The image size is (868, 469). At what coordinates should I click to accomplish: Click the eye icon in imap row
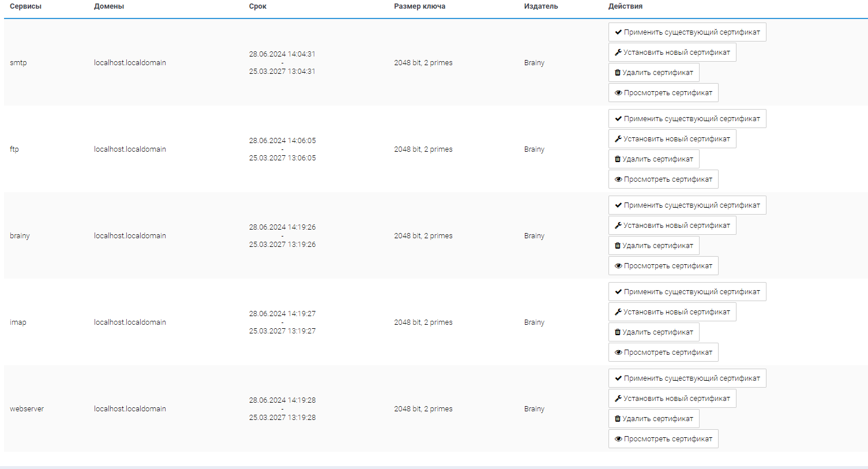618,352
